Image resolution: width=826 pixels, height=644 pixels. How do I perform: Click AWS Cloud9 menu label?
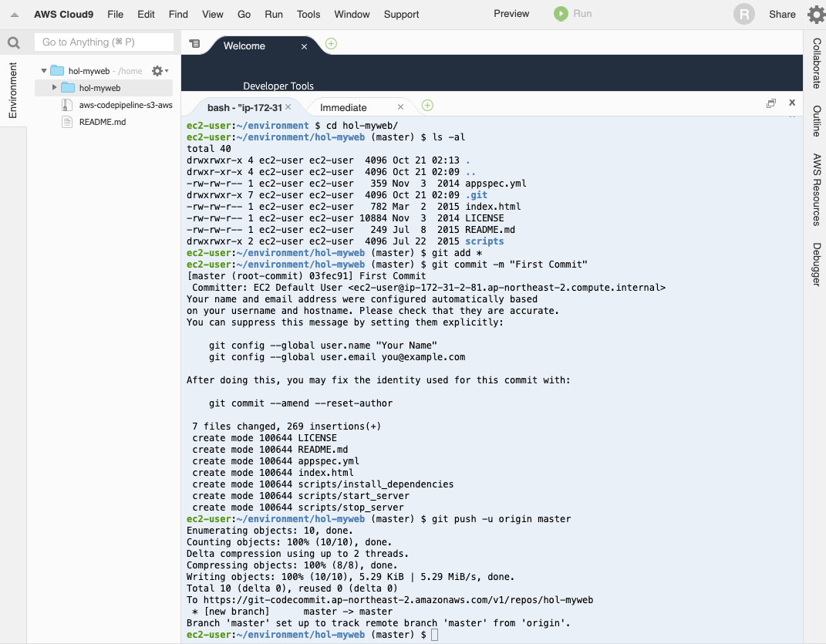coord(64,14)
